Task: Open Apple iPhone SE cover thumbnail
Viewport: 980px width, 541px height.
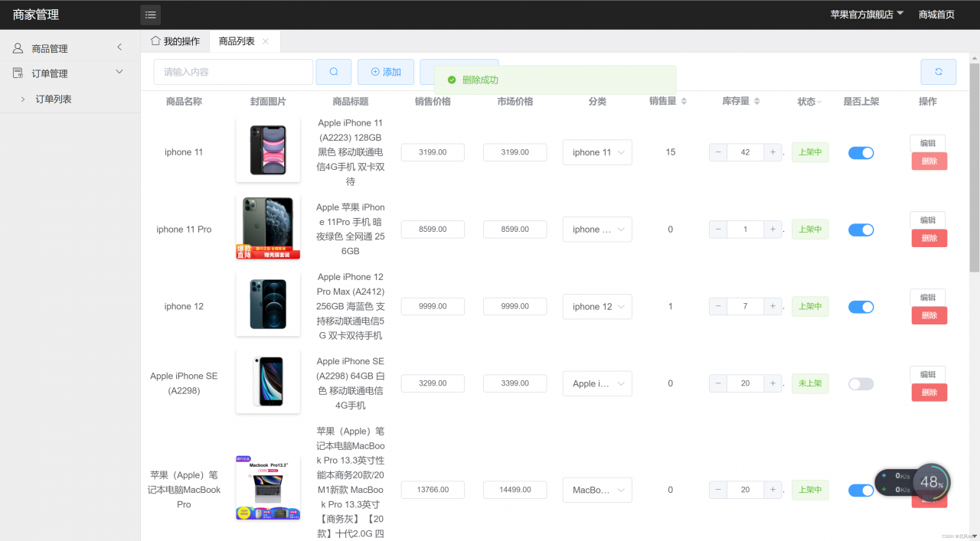Action: (268, 381)
